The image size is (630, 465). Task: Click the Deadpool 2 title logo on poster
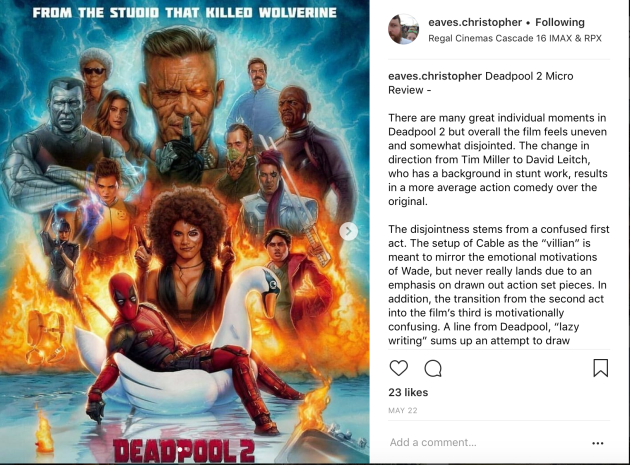184,451
